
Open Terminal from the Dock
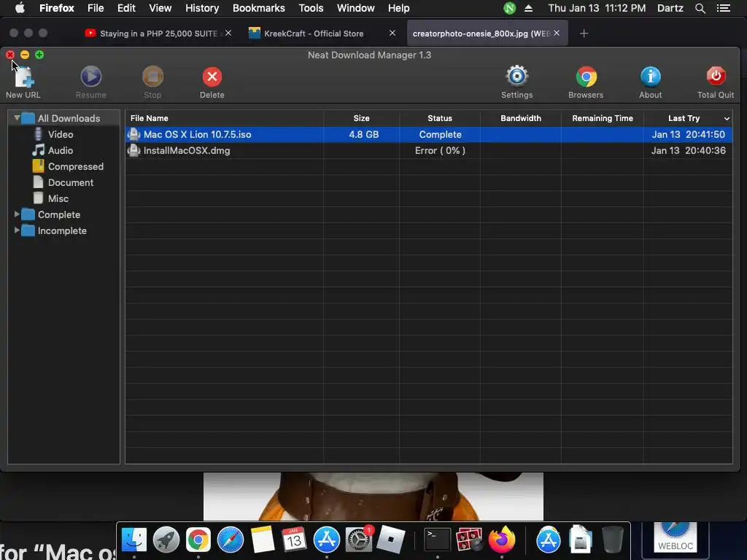[437, 540]
